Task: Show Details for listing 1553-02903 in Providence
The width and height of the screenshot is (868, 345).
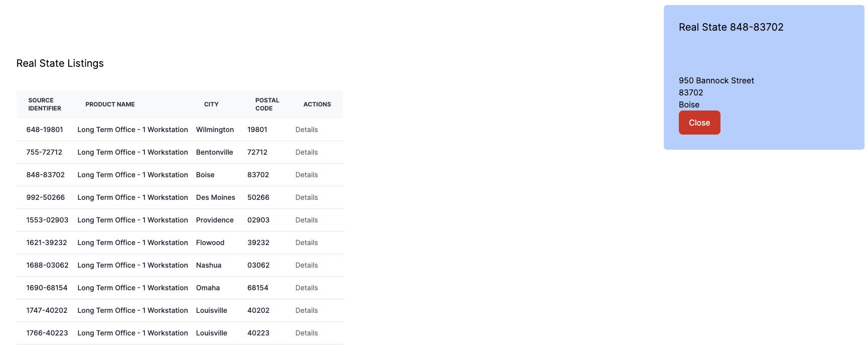Action: pyautogui.click(x=306, y=220)
